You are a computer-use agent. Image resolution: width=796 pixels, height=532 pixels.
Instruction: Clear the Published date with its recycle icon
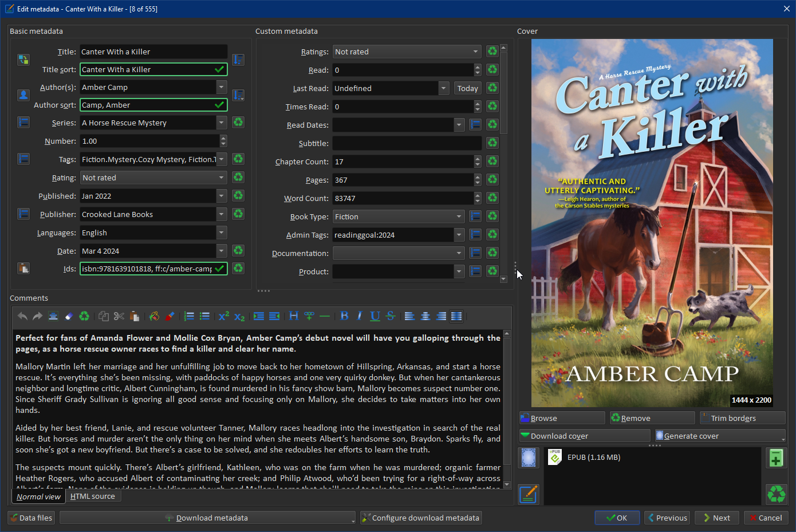point(238,196)
